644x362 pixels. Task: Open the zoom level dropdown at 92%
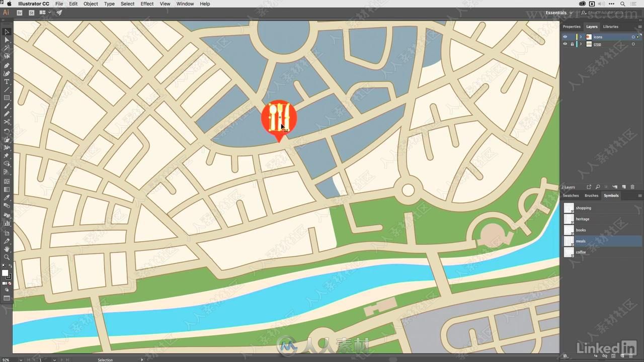coord(21,359)
